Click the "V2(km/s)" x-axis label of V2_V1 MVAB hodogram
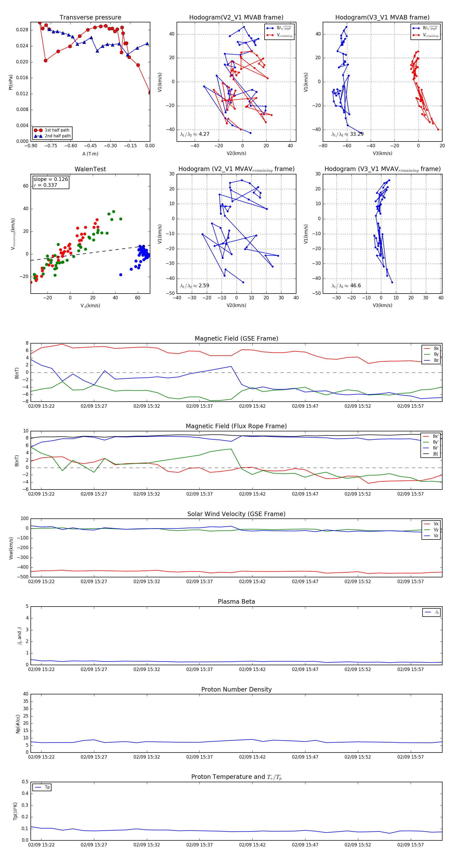The image size is (473, 868). (x=236, y=154)
